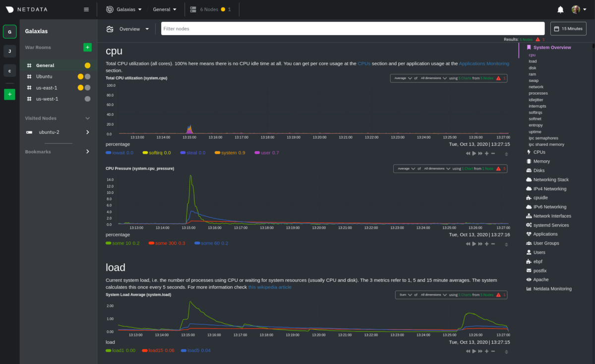
Task: Open the notifications bell icon
Action: [x=560, y=9]
